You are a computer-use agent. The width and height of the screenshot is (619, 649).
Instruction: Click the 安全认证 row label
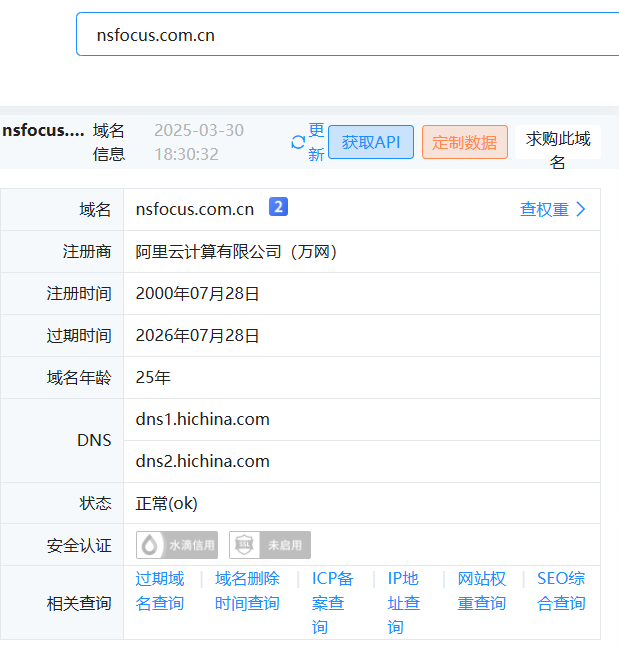tap(79, 546)
